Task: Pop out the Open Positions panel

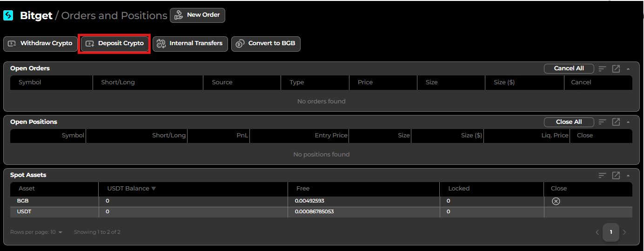Action: coord(616,122)
